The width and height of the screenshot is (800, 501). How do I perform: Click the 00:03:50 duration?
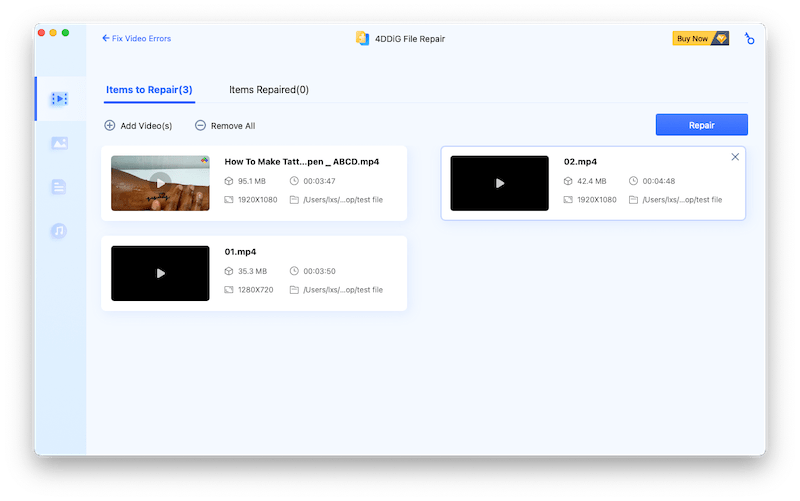[x=319, y=271]
